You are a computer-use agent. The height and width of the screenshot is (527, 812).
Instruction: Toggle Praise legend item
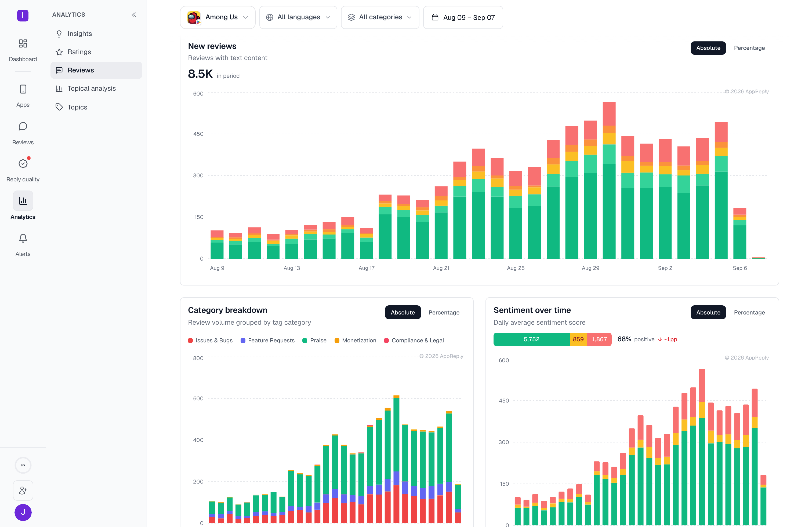pyautogui.click(x=314, y=341)
